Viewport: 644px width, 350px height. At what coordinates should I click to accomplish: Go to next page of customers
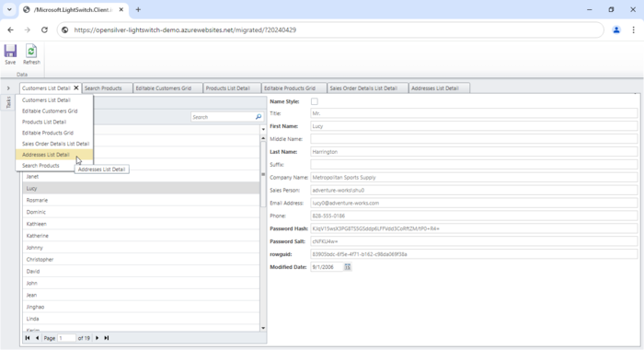[x=97, y=338]
